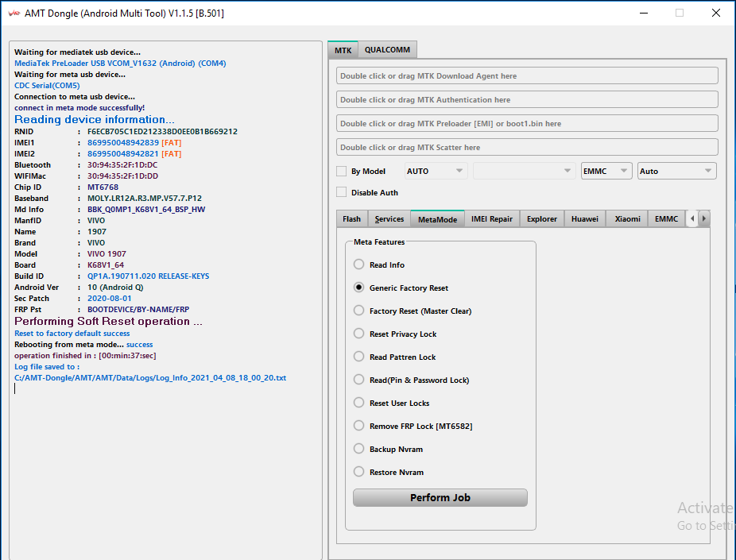Go to the Xiaomi tab

627,218
